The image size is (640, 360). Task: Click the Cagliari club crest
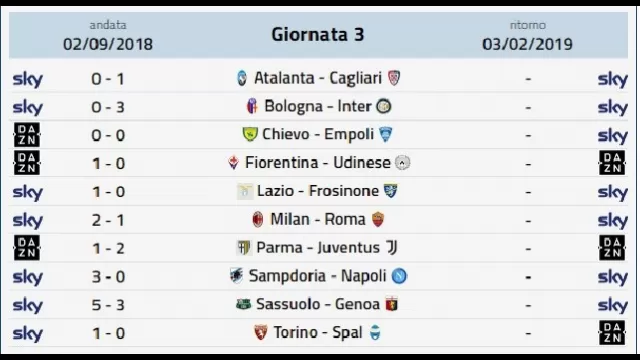pos(394,78)
